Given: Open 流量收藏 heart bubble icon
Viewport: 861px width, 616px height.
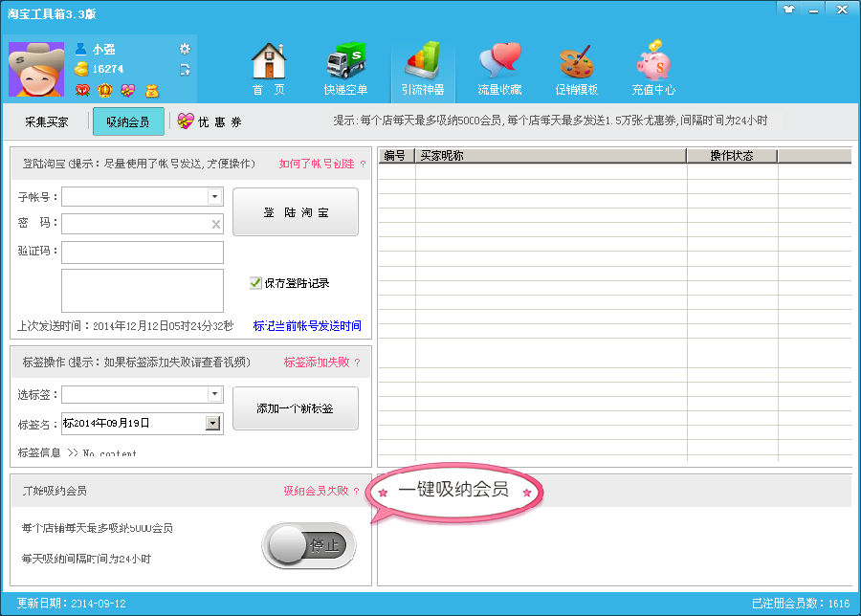Looking at the screenshot, I should click(499, 63).
